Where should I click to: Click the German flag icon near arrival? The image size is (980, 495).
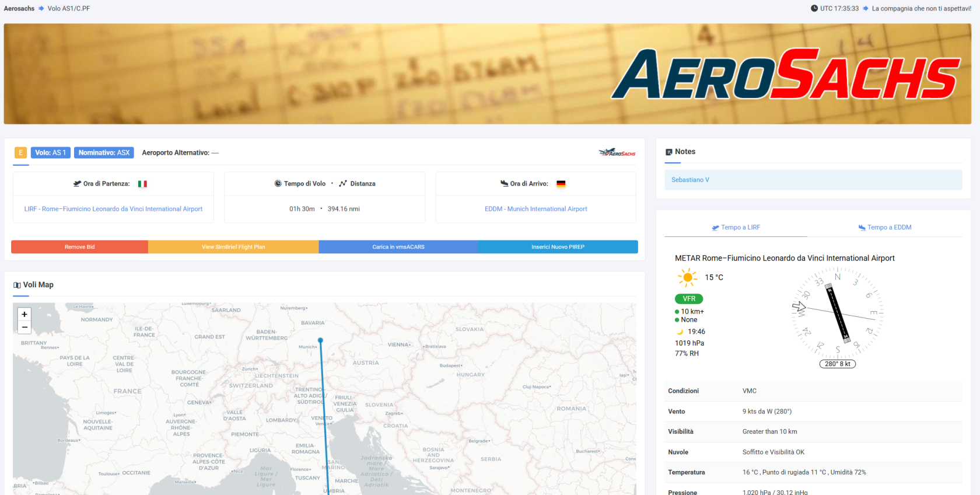tap(561, 184)
